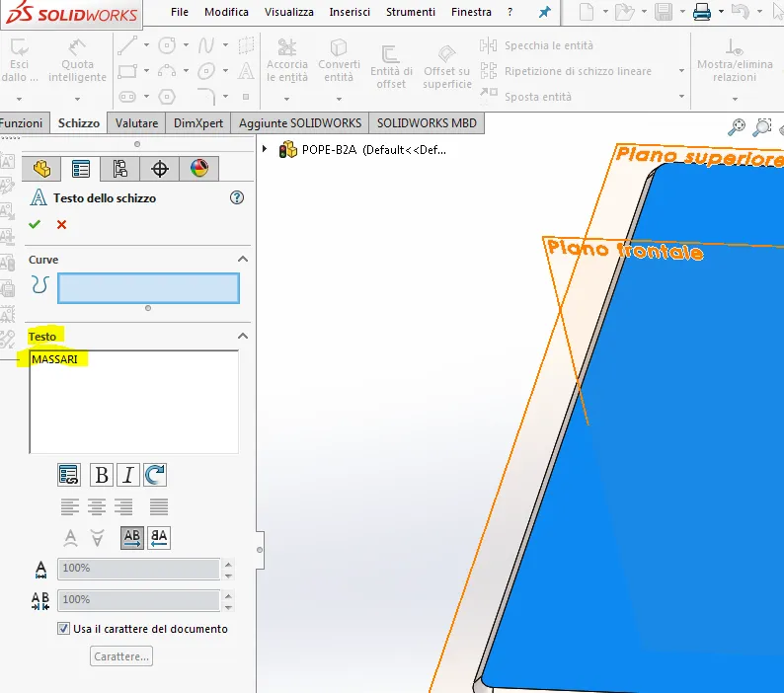The image size is (784, 693).
Task: Open the Print dropdown arrow
Action: pos(721,11)
